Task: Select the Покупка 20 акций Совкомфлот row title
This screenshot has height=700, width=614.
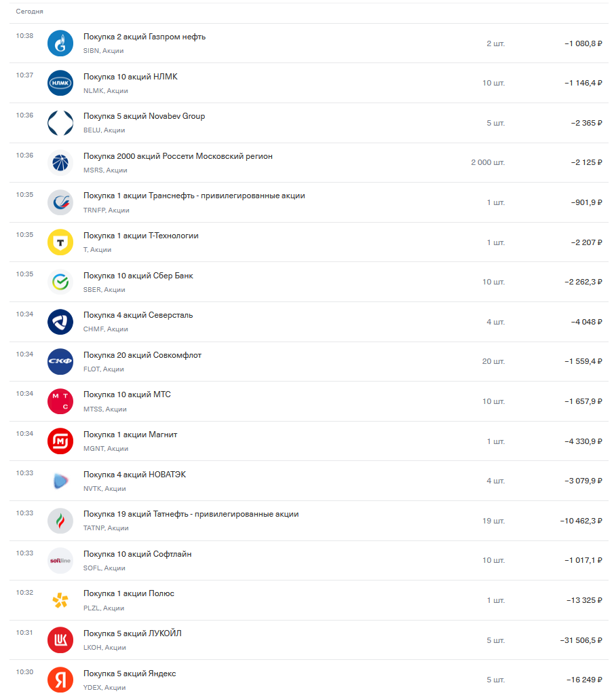Action: pyautogui.click(x=142, y=355)
